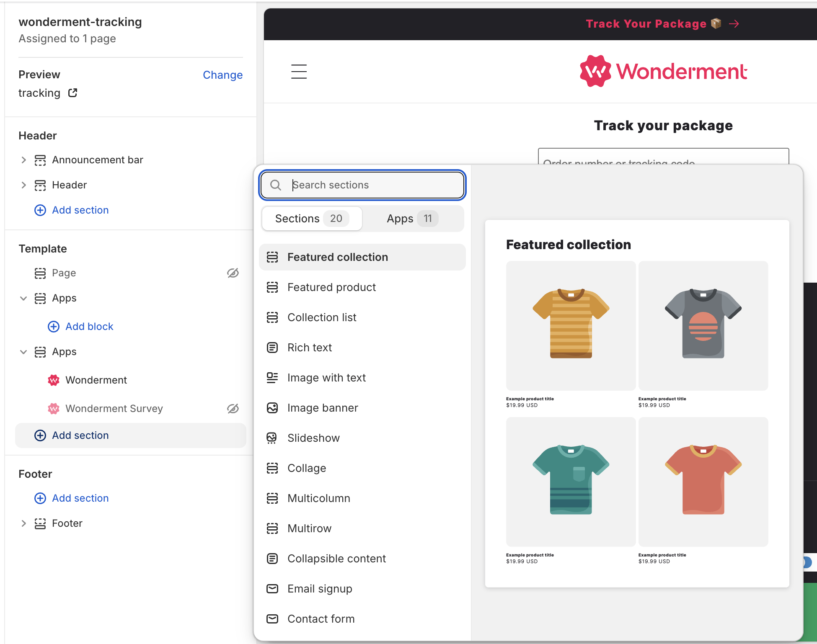Collapse the second Apps section
Screen dimensions: 817x644
(24, 352)
